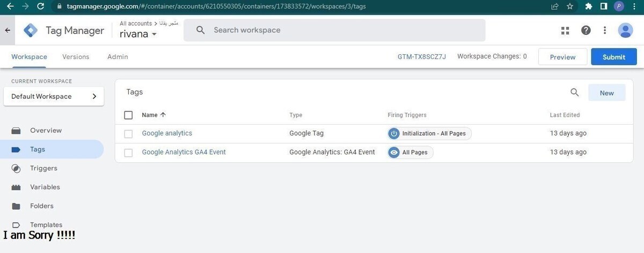This screenshot has width=644, height=253.
Task: Bookmark this page with the star icon
Action: click(570, 6)
